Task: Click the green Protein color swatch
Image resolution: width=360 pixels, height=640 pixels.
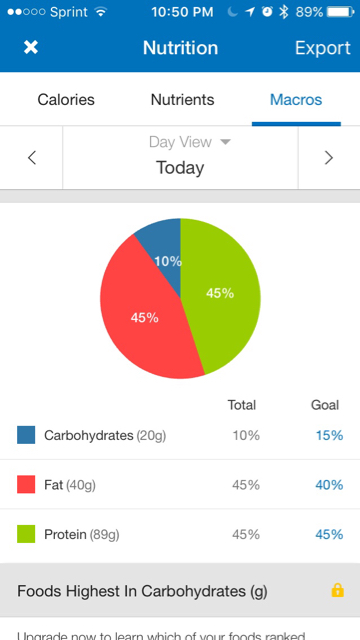Action: click(26, 534)
